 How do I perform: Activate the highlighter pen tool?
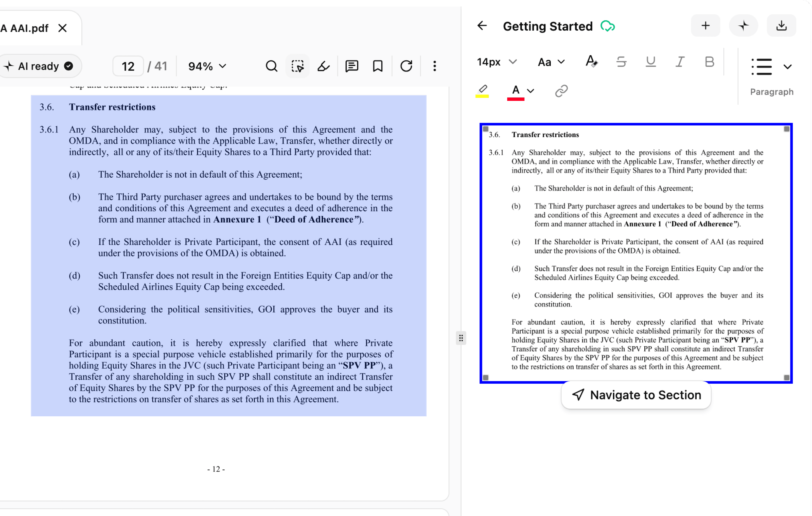323,66
